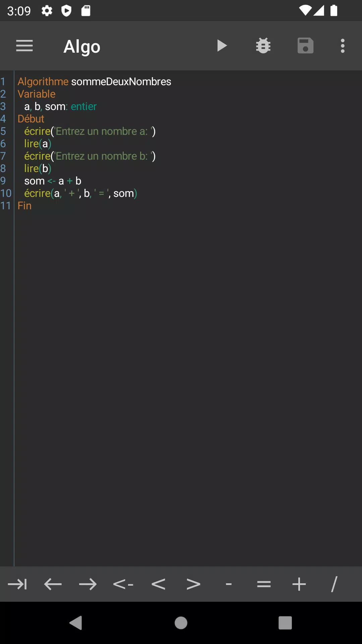
Task: Insert a tab with the tab key icon
Action: point(17,584)
